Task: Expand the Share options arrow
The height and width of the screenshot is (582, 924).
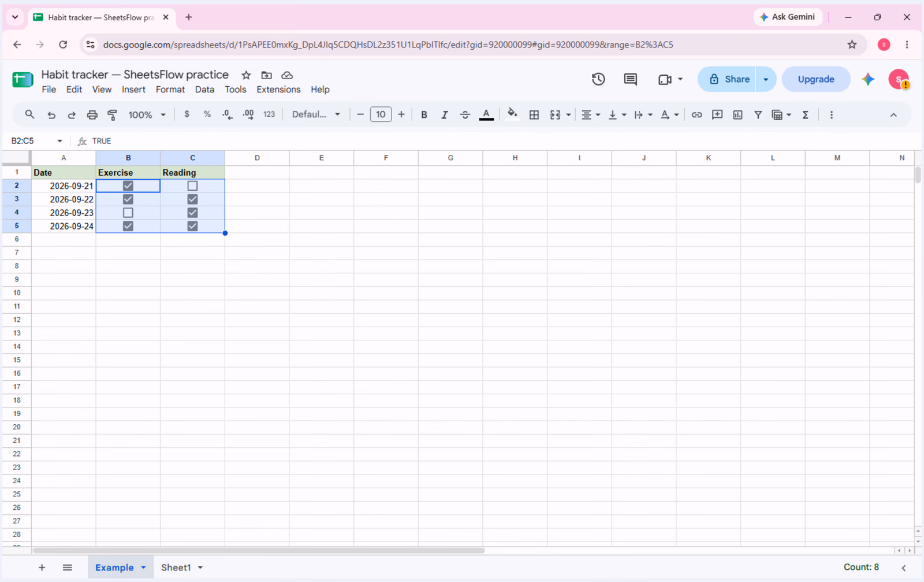Action: click(766, 79)
